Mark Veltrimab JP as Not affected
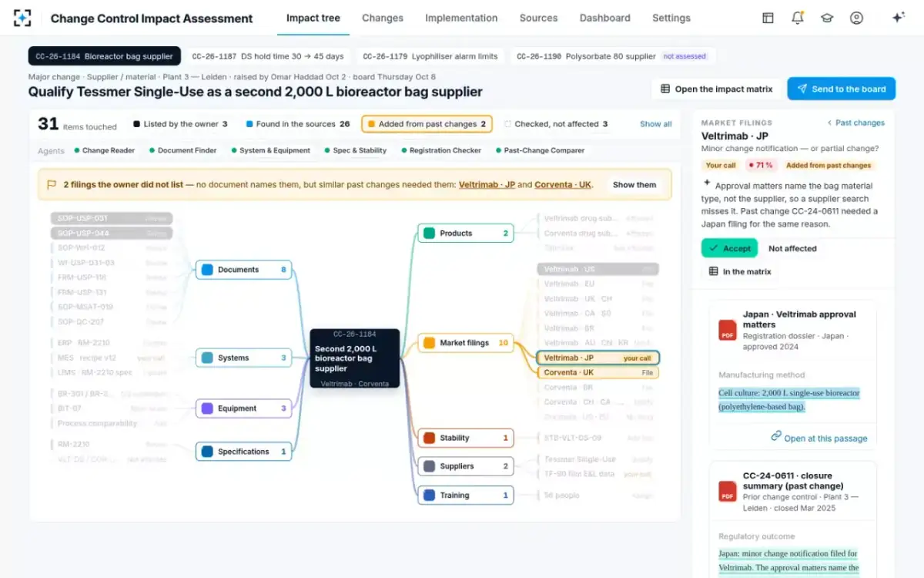Image resolution: width=924 pixels, height=578 pixels. pyautogui.click(x=792, y=248)
